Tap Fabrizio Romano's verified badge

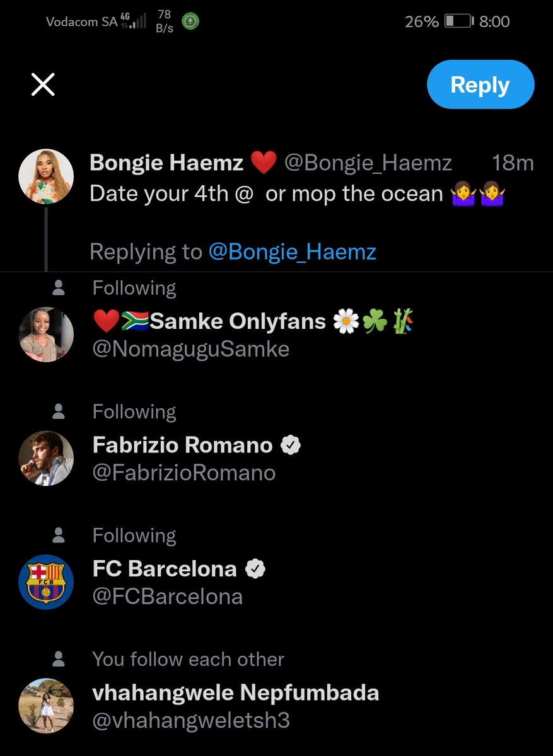[x=290, y=445]
